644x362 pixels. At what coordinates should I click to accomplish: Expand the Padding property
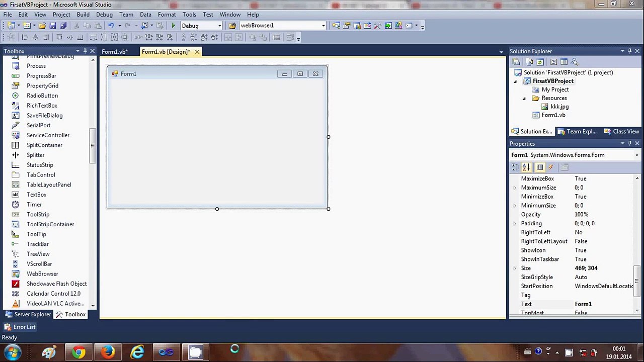tap(515, 224)
